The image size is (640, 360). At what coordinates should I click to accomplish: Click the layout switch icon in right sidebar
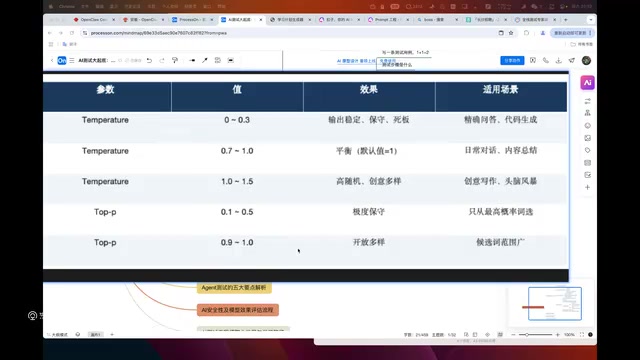[587, 101]
